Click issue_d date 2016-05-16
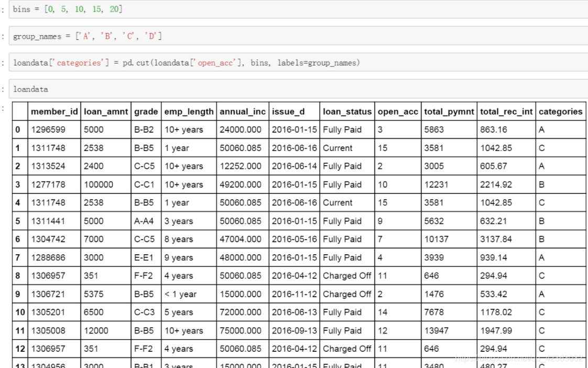This screenshot has height=368, width=588. point(295,240)
